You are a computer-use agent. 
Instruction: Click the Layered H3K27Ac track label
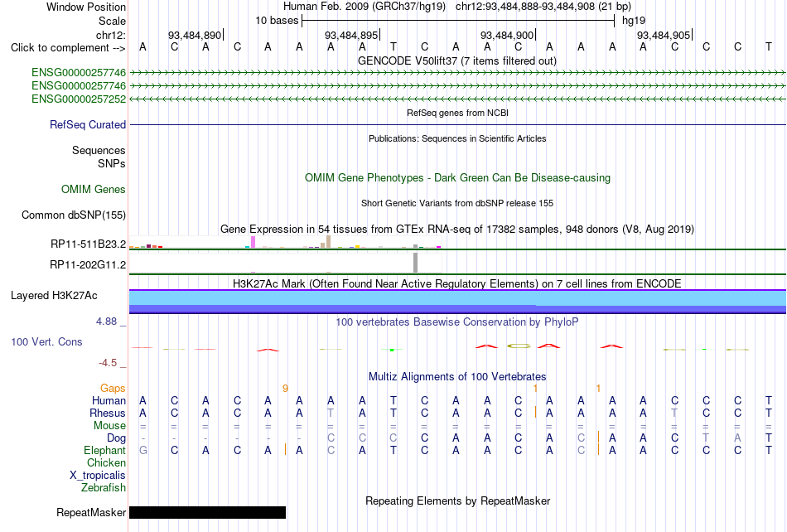click(54, 296)
